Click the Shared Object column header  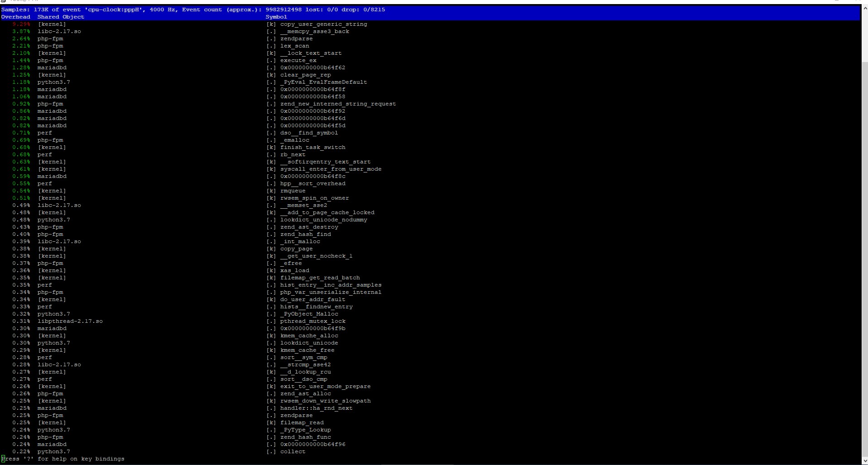coord(61,17)
